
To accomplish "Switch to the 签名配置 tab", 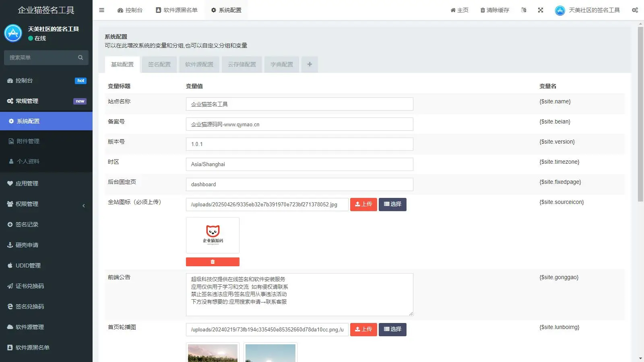I will [x=159, y=64].
